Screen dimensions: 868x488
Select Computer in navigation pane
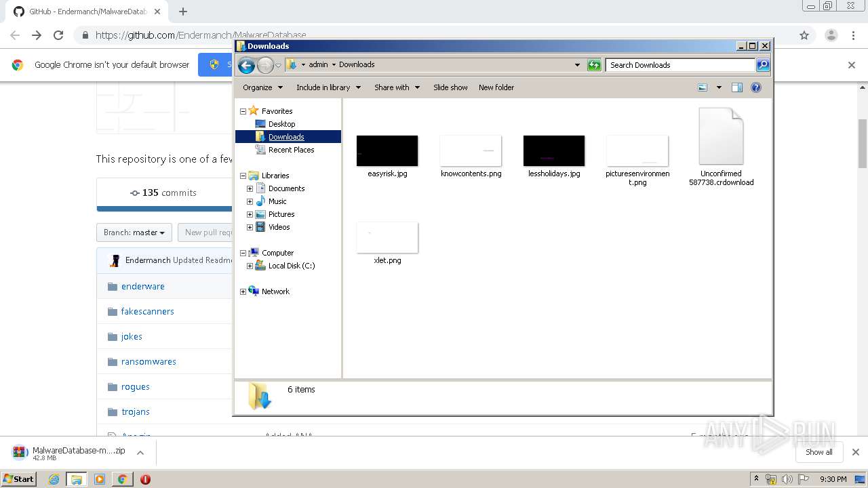[277, 253]
